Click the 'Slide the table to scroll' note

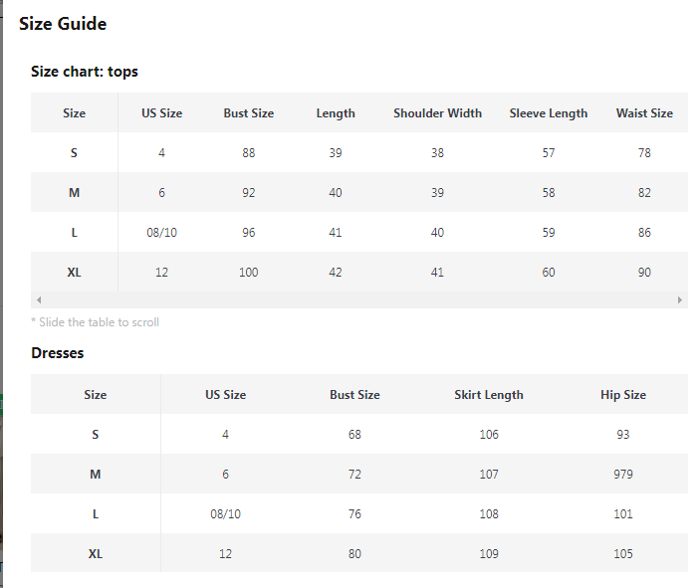point(95,322)
